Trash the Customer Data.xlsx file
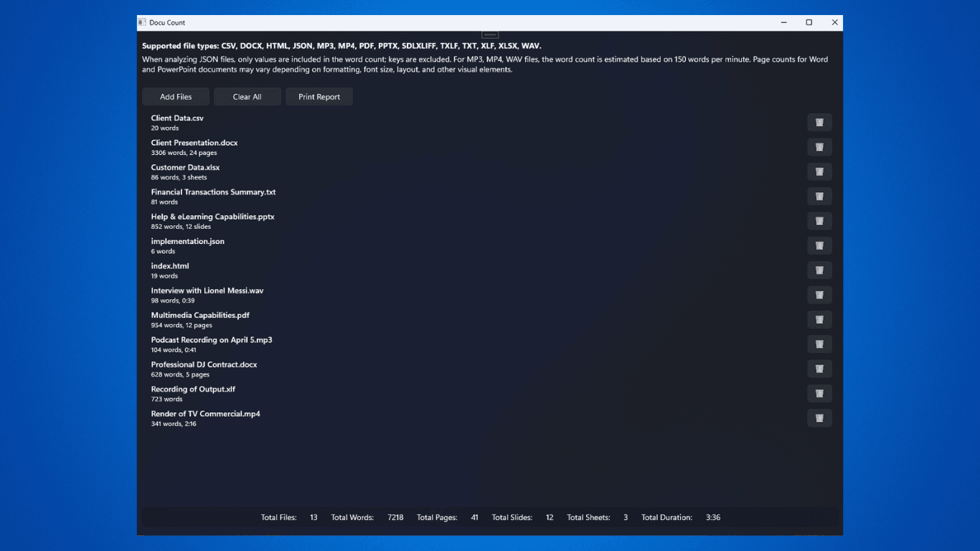The image size is (980, 551). [819, 171]
